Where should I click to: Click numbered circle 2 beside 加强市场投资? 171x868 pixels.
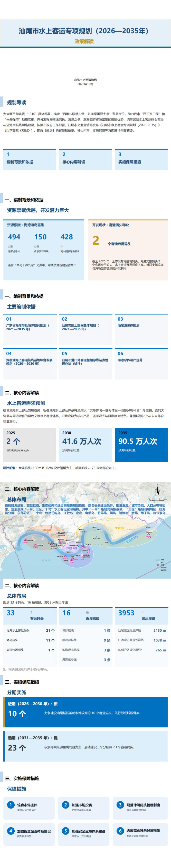coord(65,805)
